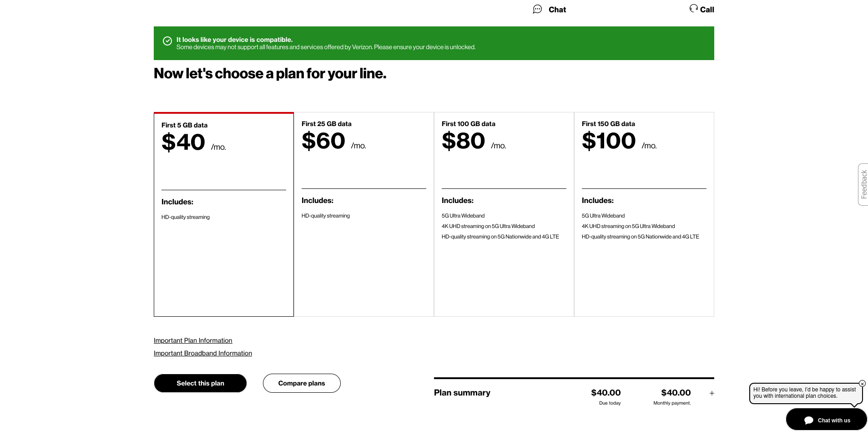Screen dimensions: 868x431
Task: Open Important Broadband Information link
Action: coord(203,353)
